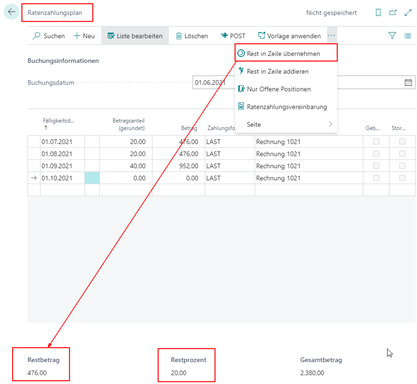Image resolution: width=417 pixels, height=384 pixels.
Task: Expand the Seite submenu
Action: click(286, 124)
